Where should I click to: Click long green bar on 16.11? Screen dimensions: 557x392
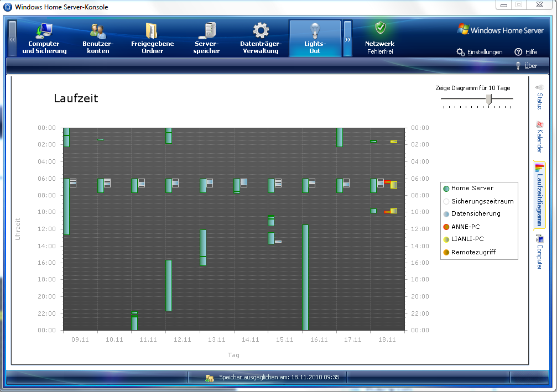point(305,278)
